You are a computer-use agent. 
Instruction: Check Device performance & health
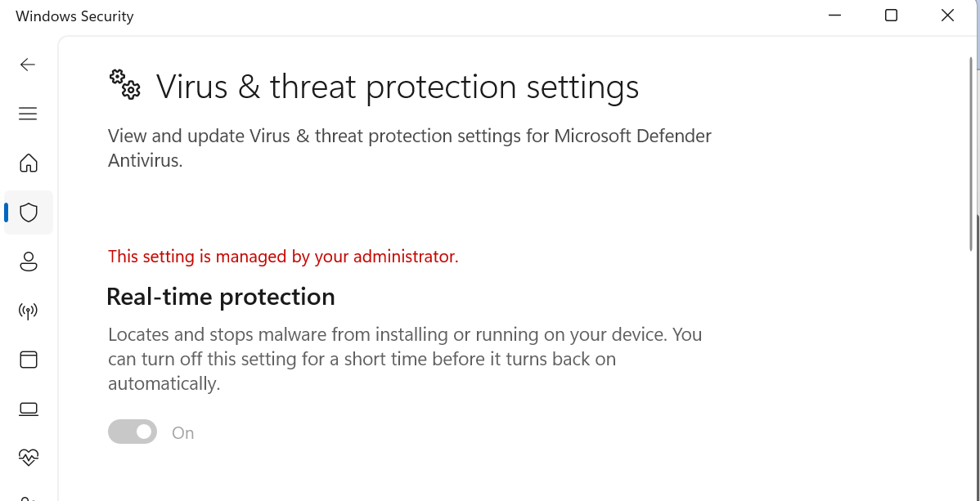[28, 457]
